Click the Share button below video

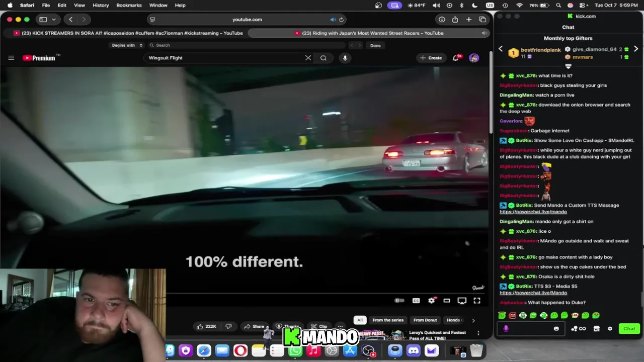(254, 326)
